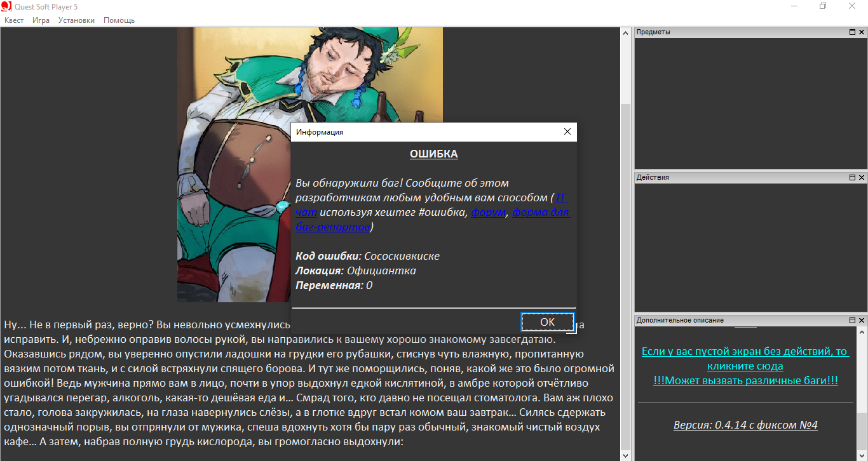This screenshot has width=868, height=461.
Task: Click the 'Код ошибки: Сососкивкиске' line
Action: (367, 256)
